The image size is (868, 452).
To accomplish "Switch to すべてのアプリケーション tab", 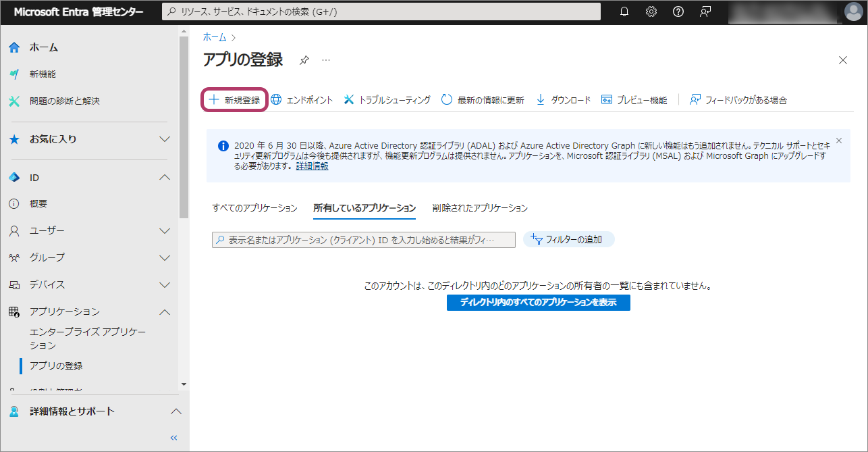I will click(x=254, y=208).
